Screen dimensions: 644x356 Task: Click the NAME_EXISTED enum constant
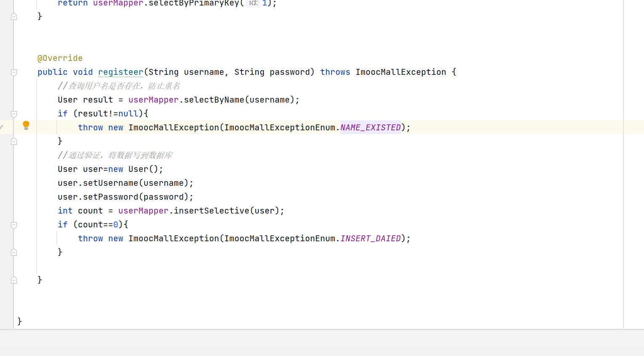coord(371,127)
